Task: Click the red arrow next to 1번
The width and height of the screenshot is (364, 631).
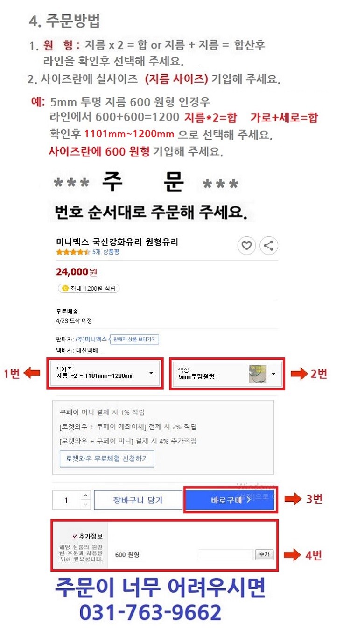Action: [x=33, y=374]
